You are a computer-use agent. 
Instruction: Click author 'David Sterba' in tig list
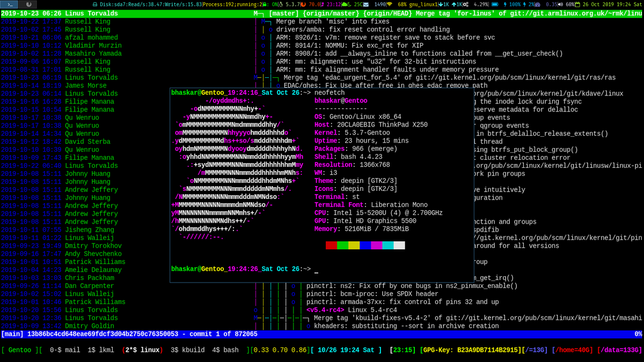tap(87, 142)
